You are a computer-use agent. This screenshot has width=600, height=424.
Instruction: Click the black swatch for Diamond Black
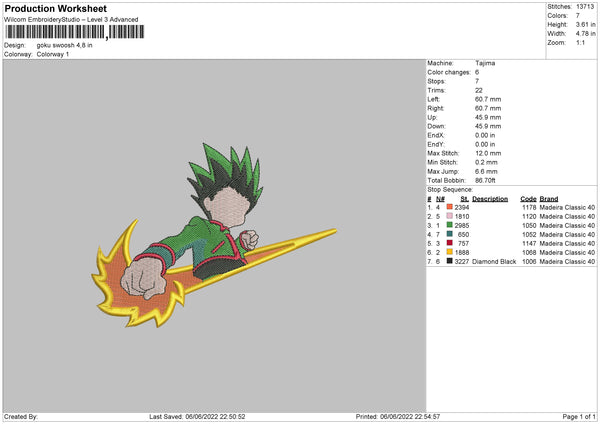pyautogui.click(x=450, y=261)
